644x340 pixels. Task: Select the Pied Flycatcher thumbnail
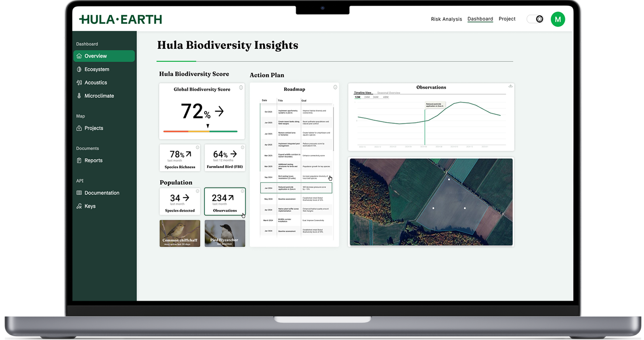click(225, 234)
